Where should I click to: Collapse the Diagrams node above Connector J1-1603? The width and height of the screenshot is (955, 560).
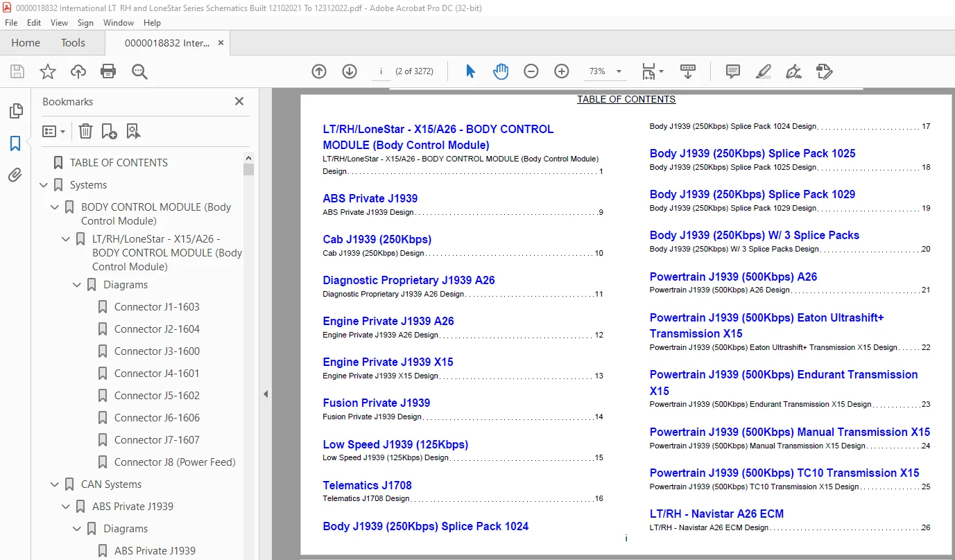[x=77, y=285]
